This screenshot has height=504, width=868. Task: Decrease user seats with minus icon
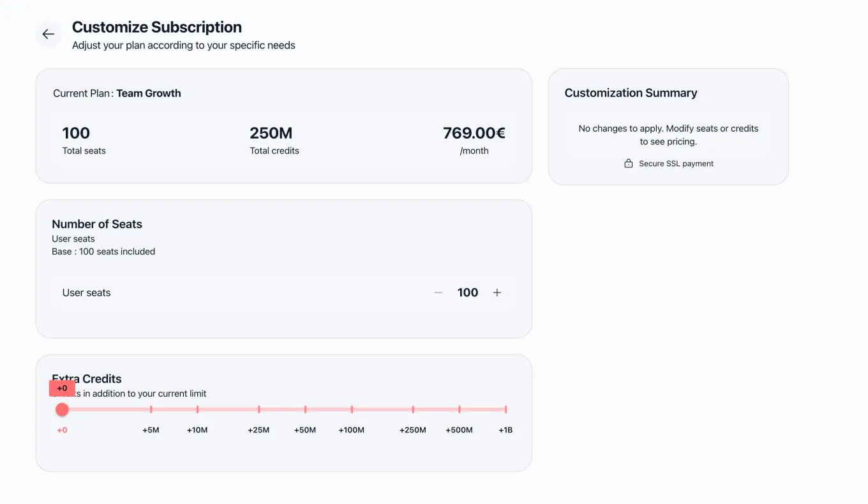pos(438,293)
